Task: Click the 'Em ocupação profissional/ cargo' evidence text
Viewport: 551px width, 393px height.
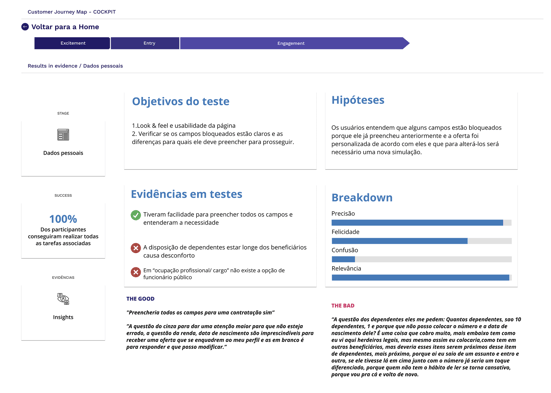Action: pos(214,274)
